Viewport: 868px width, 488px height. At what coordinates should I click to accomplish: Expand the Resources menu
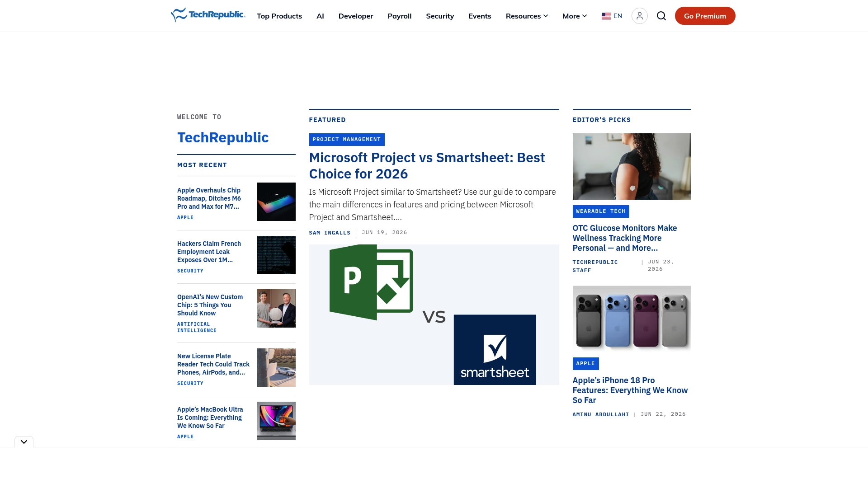click(x=527, y=16)
